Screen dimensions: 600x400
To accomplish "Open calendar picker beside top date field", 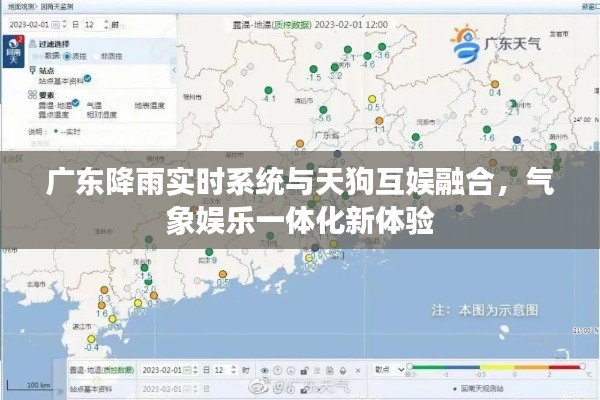I will point(55,25).
